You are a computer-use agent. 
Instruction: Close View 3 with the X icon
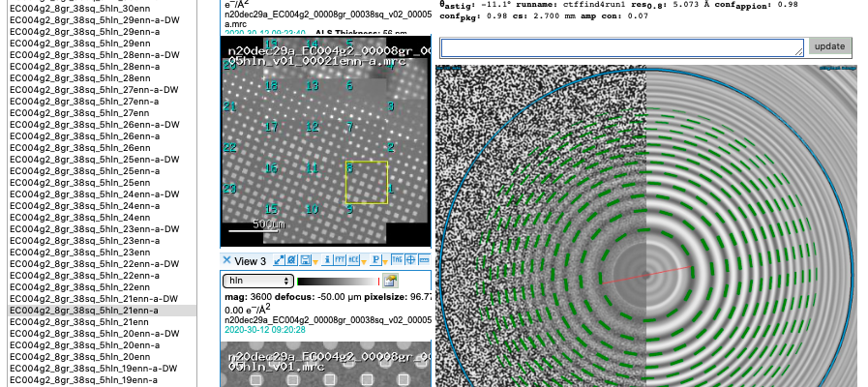pyautogui.click(x=227, y=260)
